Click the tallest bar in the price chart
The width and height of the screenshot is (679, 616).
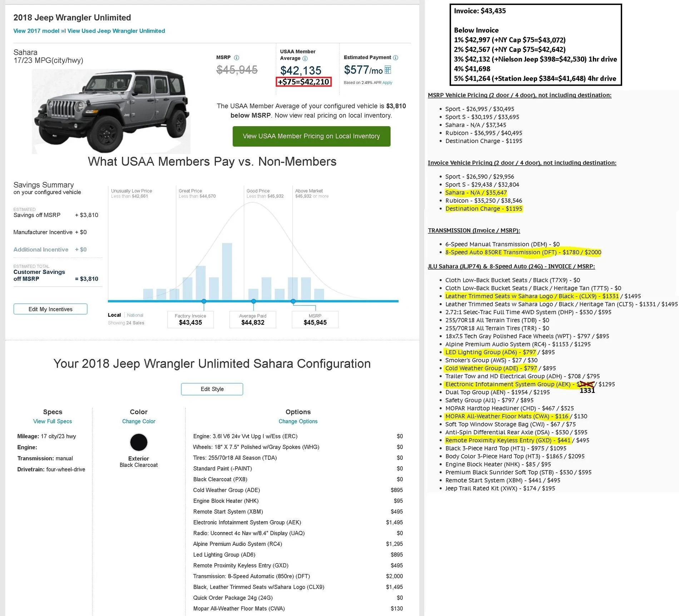point(227,271)
